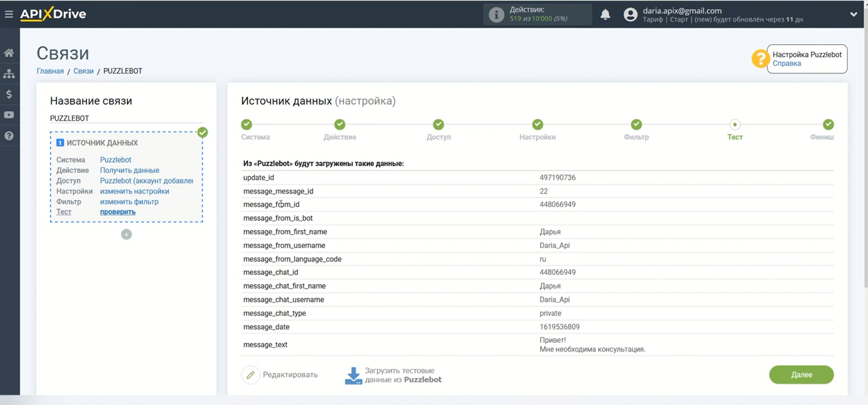Click проверить test link

(118, 212)
